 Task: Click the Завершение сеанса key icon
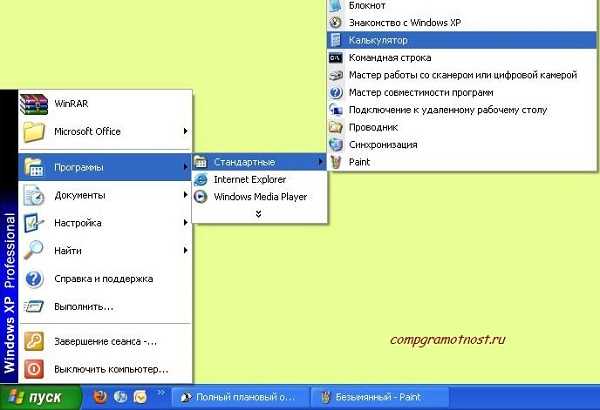pyautogui.click(x=34, y=341)
